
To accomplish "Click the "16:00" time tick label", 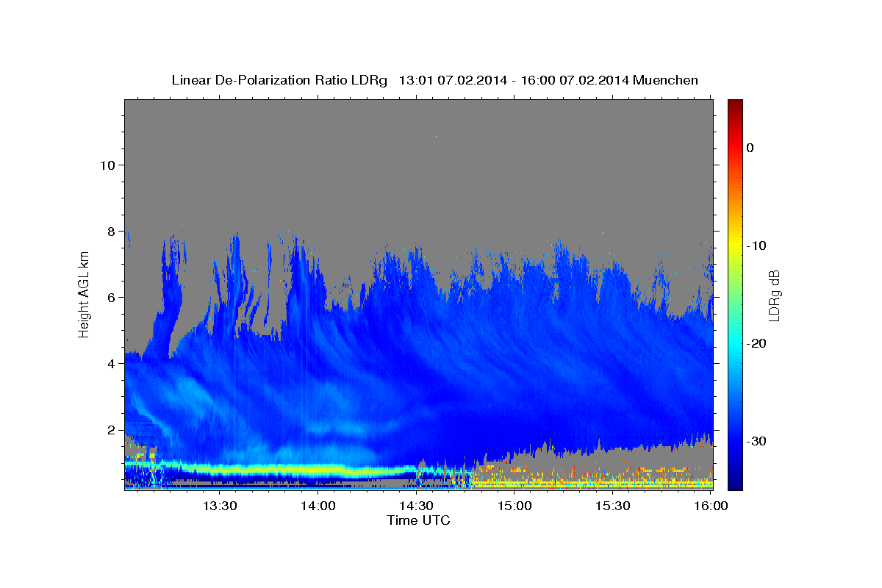I will [711, 506].
